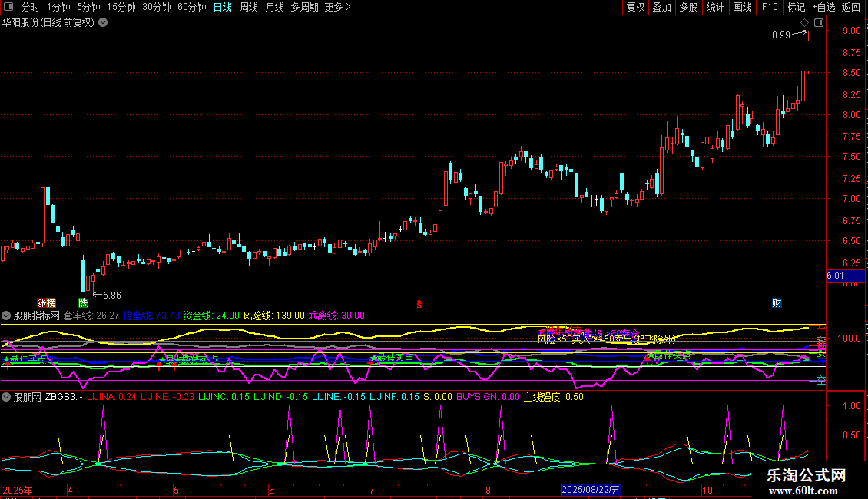Toggle the left sidebar panel icon
This screenshot has height=499, width=868.
click(x=9, y=8)
